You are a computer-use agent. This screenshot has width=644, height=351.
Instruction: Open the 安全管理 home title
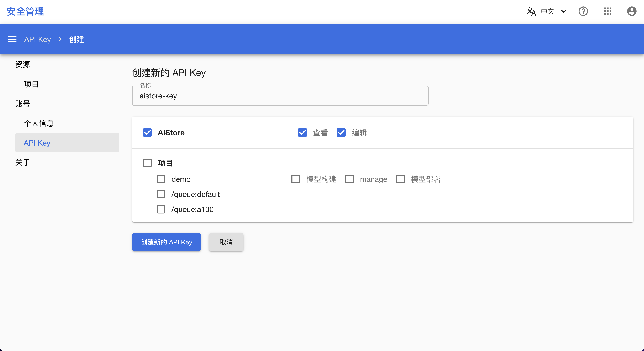25,11
